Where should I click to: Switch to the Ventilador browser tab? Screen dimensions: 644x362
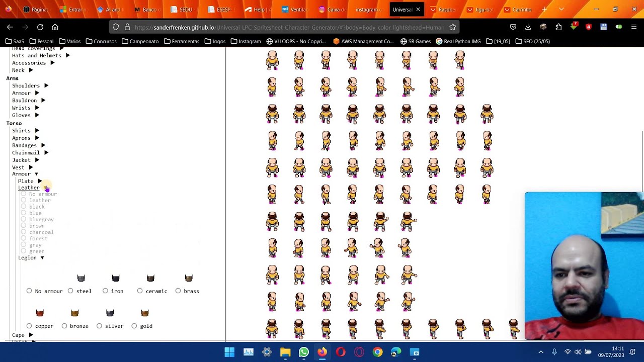[296, 10]
